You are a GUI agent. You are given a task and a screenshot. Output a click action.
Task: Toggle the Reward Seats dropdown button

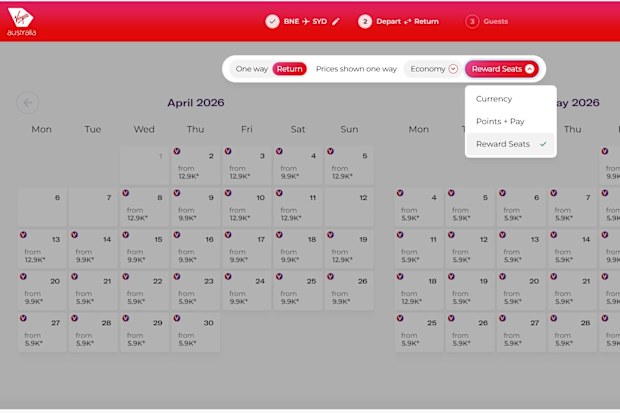point(501,69)
